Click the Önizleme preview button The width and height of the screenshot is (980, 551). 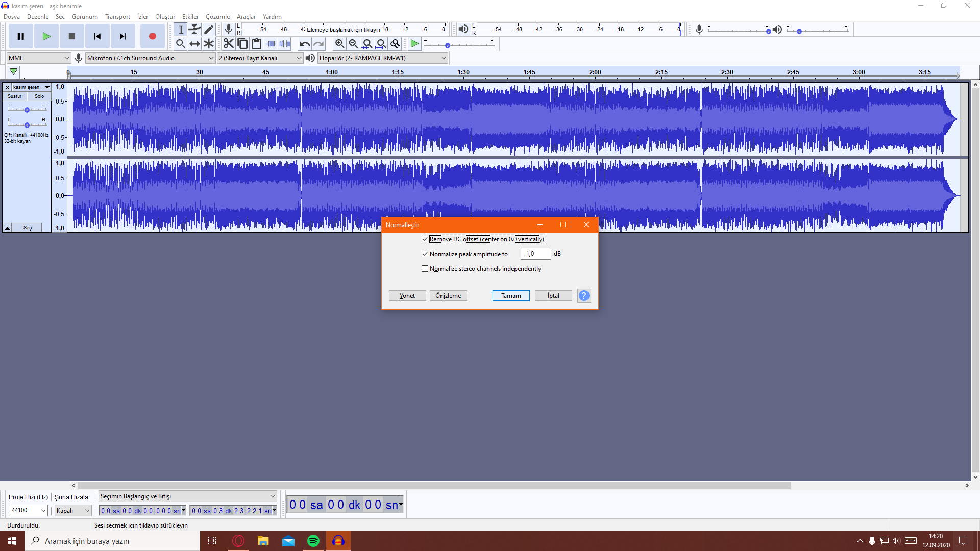[448, 296]
